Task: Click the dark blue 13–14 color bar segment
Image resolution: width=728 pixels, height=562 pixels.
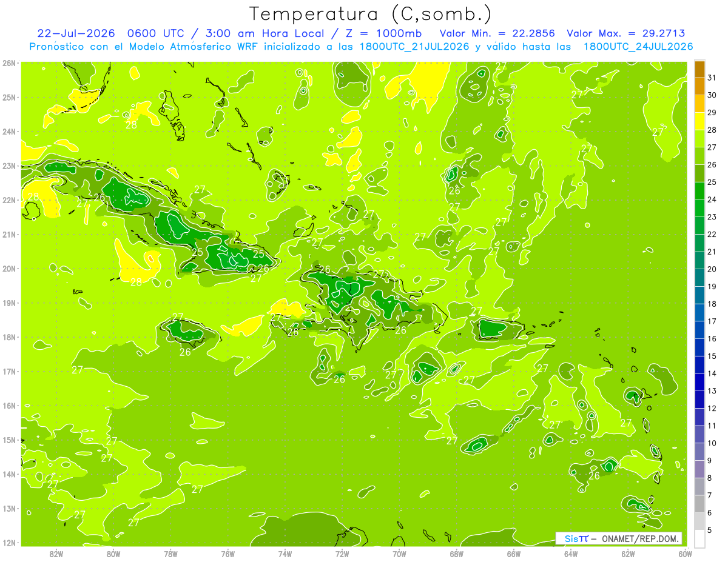Action: 699,382
